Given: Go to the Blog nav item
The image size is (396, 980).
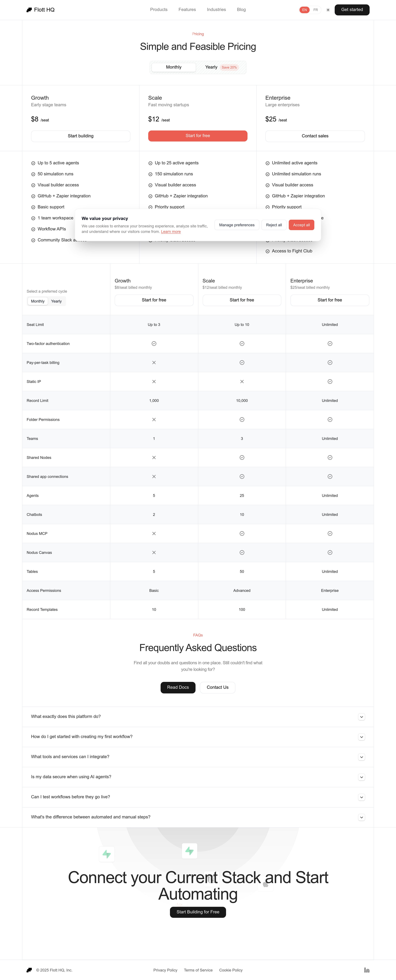Looking at the screenshot, I should click(x=241, y=9).
